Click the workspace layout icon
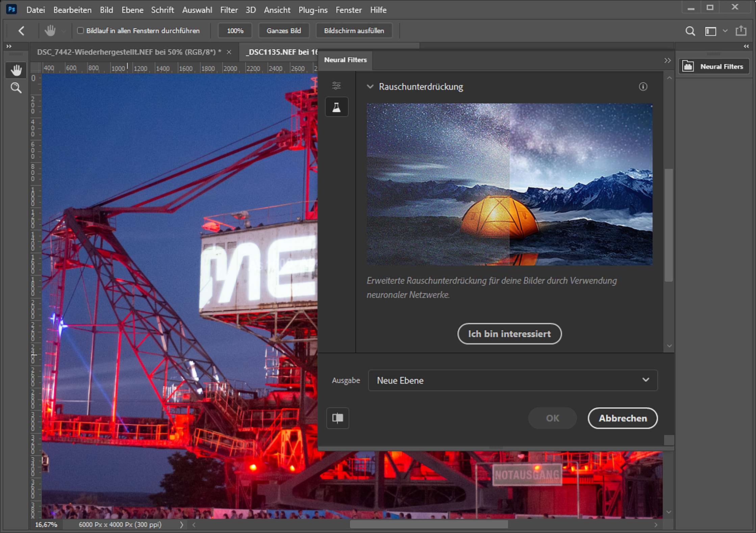 pos(710,31)
